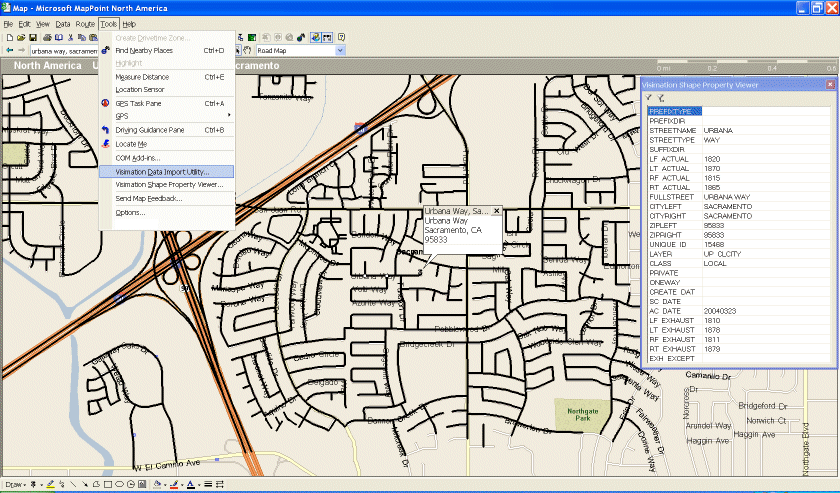Click the black Font Color swatch
The image size is (840, 493).
click(x=190, y=484)
